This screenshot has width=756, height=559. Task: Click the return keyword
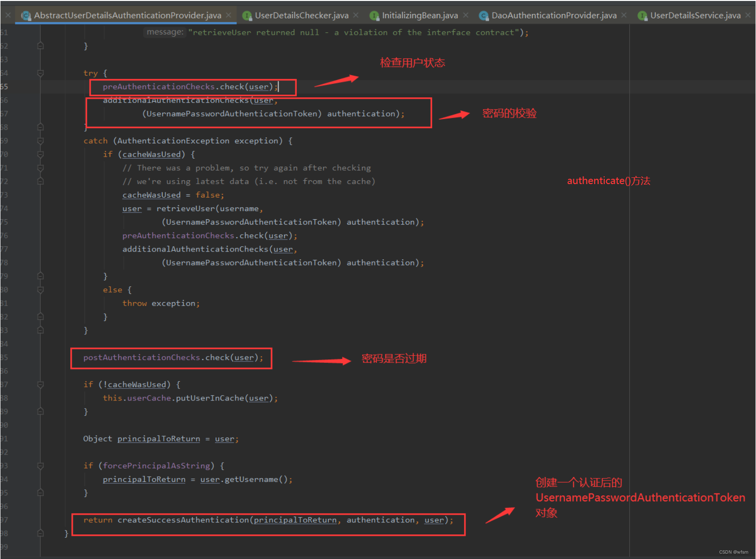coord(98,520)
